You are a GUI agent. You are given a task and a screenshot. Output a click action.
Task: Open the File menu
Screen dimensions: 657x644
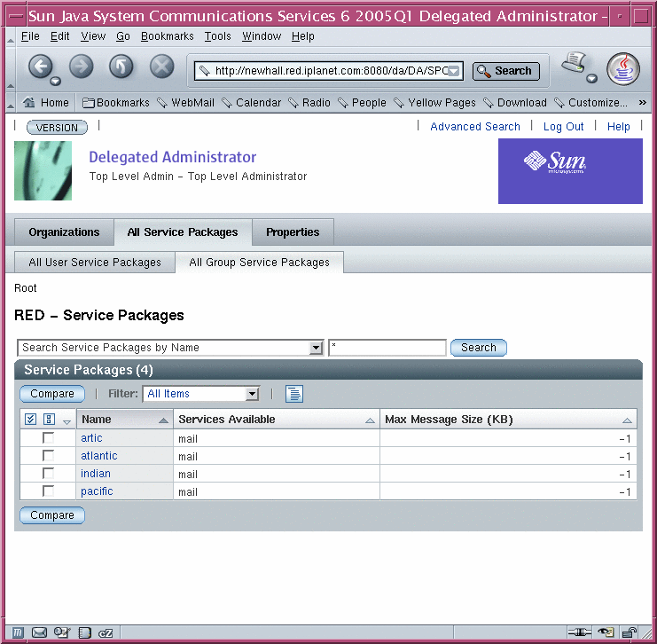[x=30, y=36]
